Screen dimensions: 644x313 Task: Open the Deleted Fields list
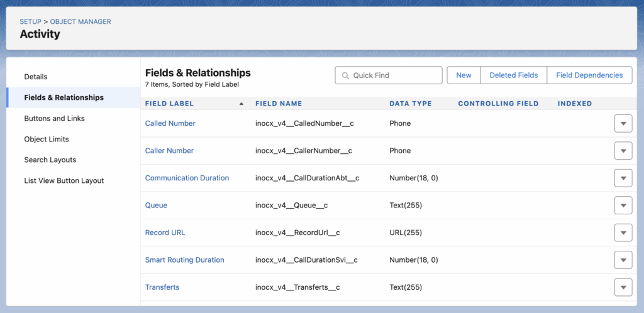pyautogui.click(x=513, y=75)
